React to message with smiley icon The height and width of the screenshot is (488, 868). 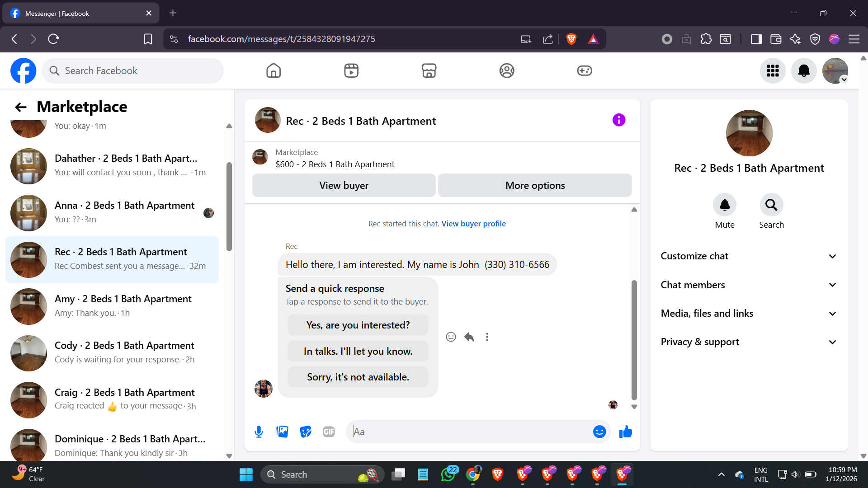click(451, 337)
